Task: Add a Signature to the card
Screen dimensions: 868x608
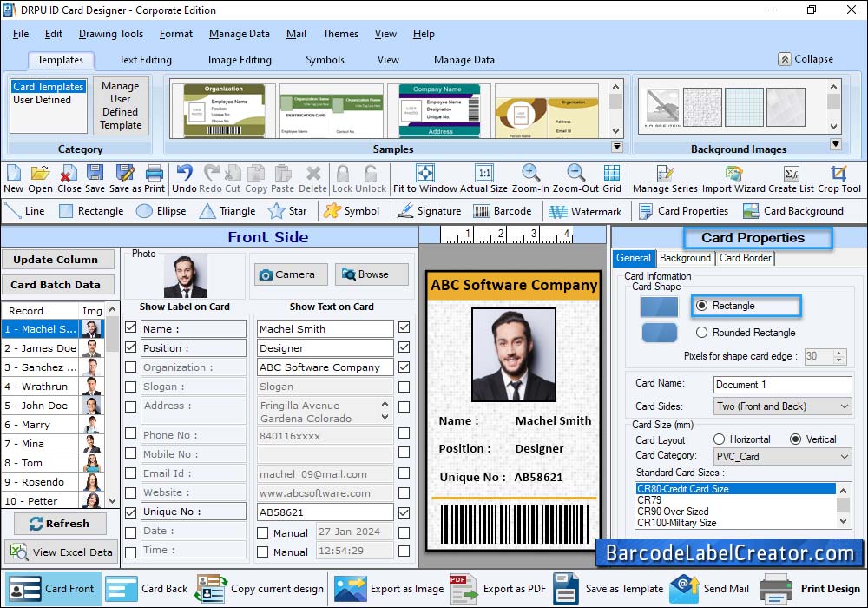Action: point(429,211)
